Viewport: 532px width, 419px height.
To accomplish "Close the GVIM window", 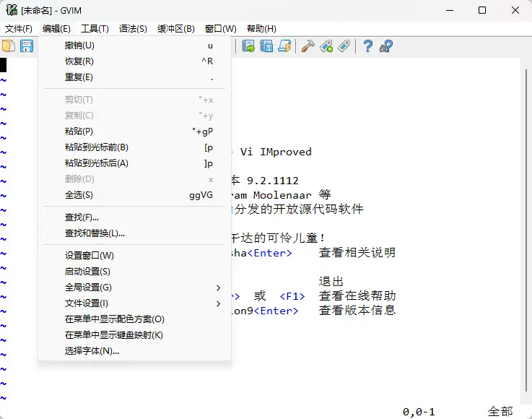I will (515, 10).
